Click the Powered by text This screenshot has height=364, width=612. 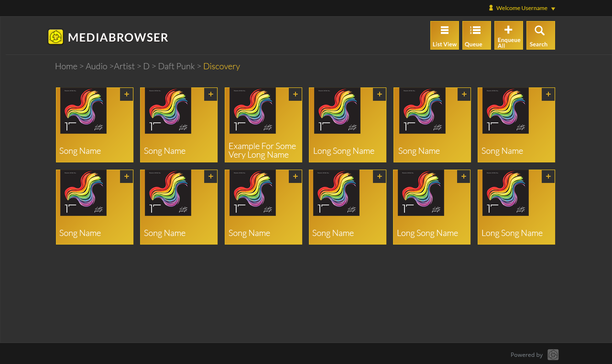[x=526, y=355]
